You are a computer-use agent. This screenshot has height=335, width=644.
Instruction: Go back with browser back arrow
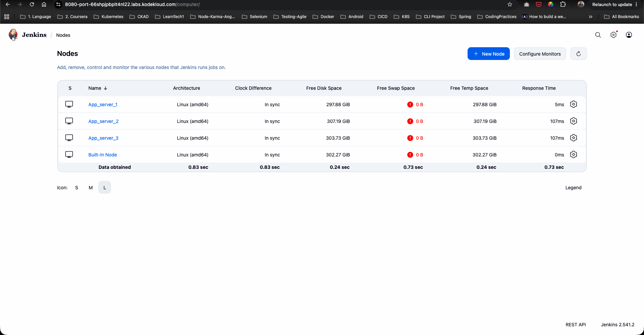coord(8,4)
